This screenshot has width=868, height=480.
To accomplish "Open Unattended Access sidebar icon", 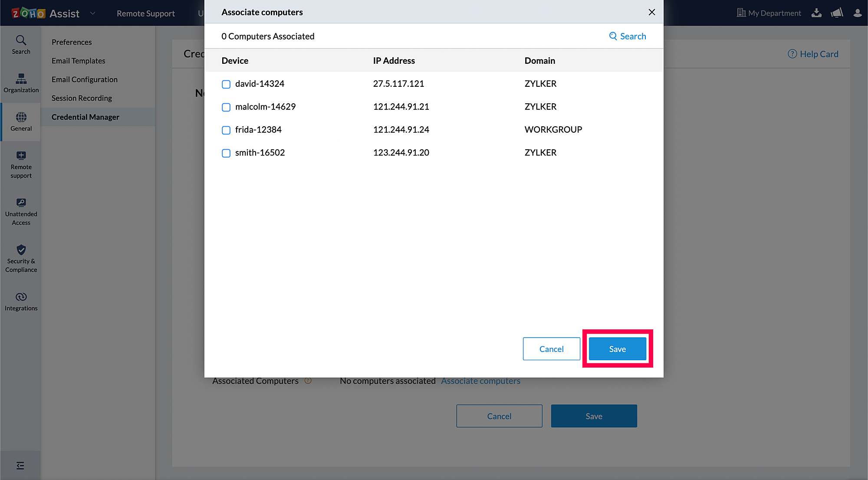I will pos(21,212).
